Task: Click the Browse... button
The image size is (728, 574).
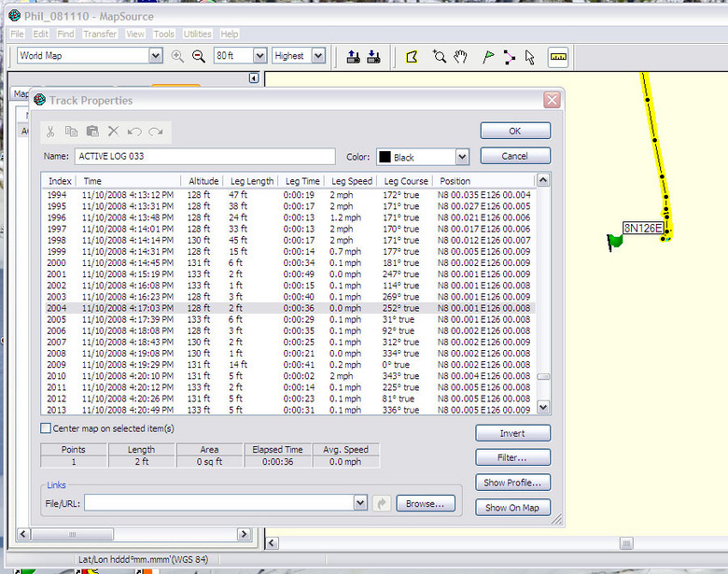Action: coord(426,503)
